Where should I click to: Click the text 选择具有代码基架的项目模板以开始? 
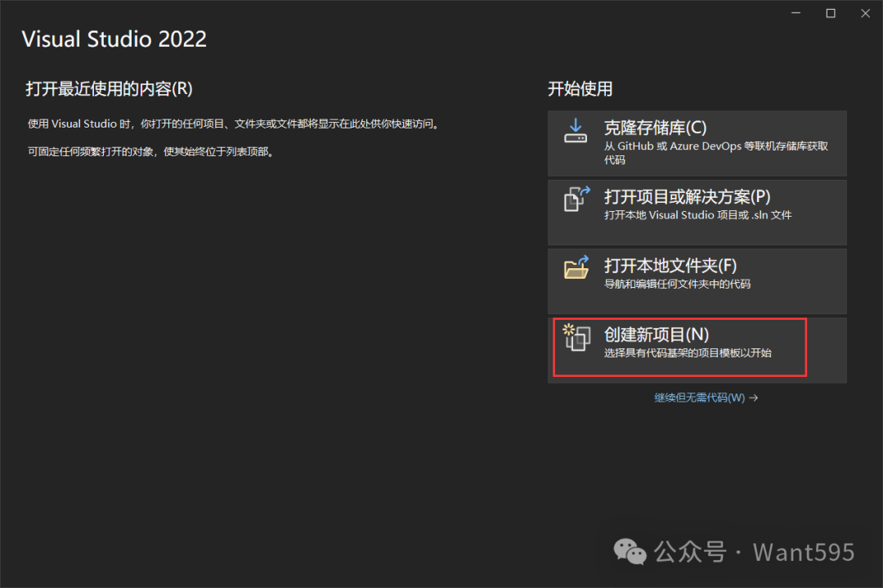coord(688,353)
